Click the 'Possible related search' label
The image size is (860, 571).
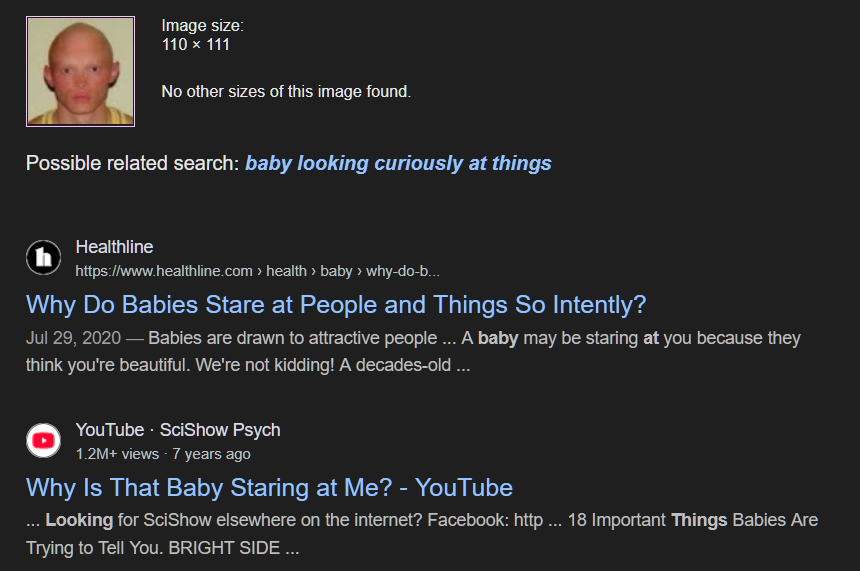(133, 163)
